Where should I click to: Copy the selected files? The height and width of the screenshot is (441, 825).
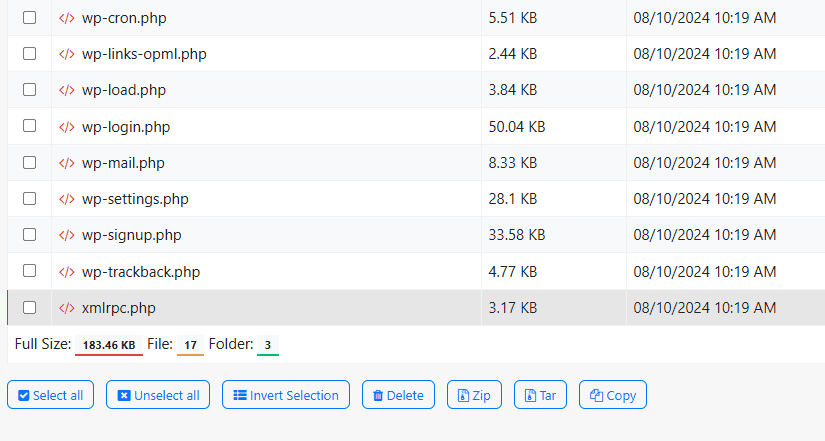point(613,395)
